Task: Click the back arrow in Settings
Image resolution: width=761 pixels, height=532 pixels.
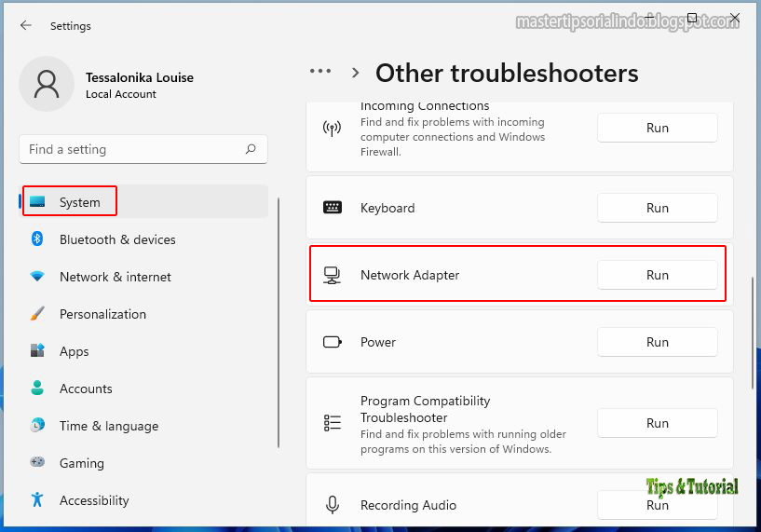Action: [26, 25]
